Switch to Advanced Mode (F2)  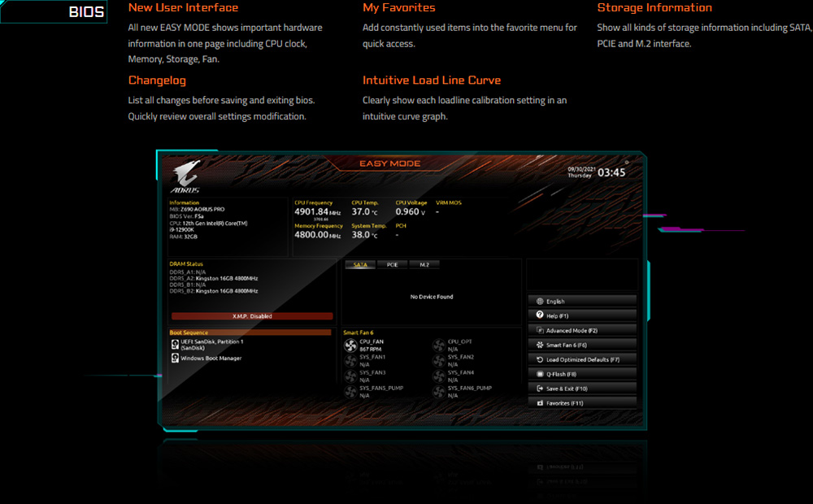pyautogui.click(x=582, y=330)
